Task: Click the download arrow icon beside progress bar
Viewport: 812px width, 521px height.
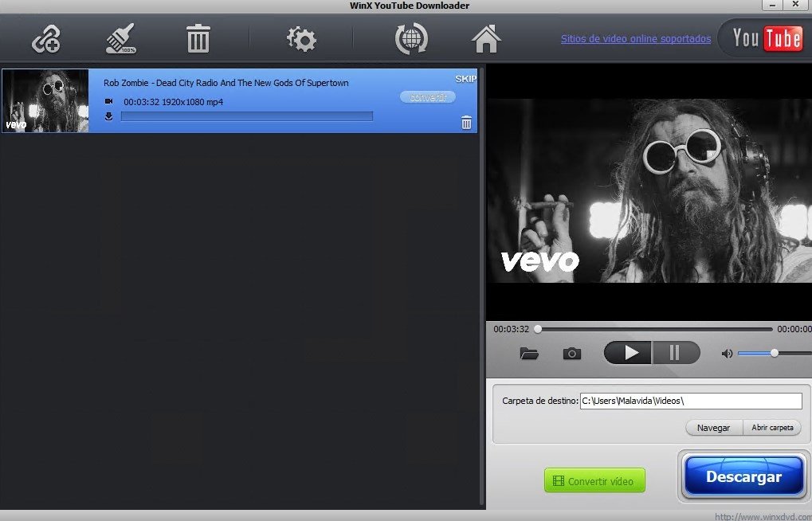Action: [108, 116]
